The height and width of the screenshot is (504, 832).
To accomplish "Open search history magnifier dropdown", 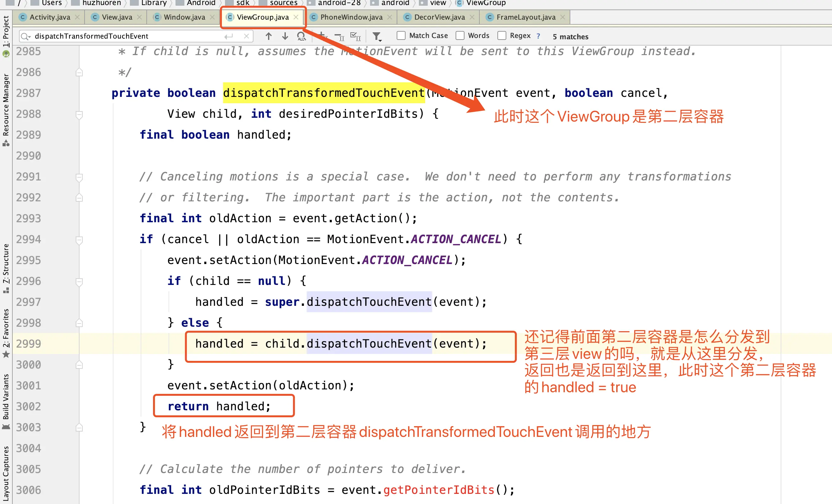I will tap(25, 36).
